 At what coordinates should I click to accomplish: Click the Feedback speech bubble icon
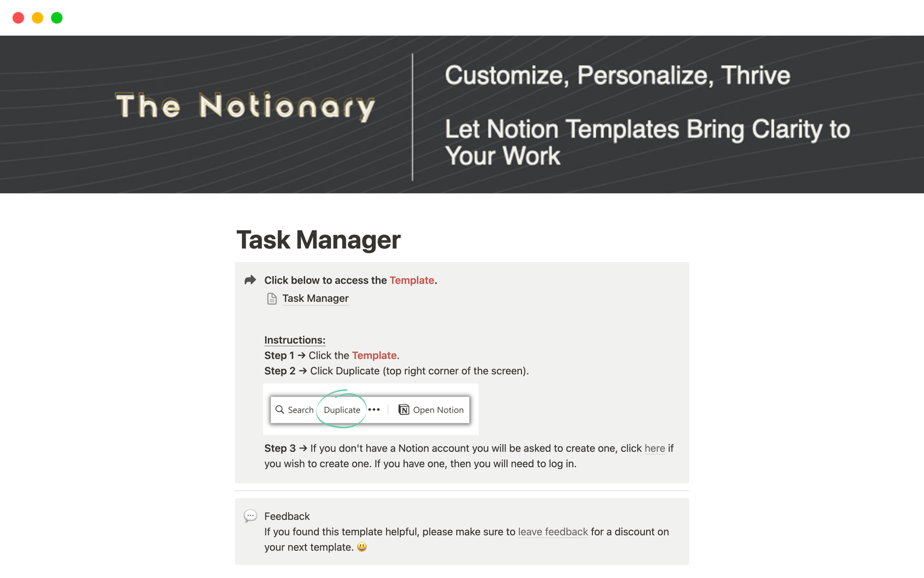click(250, 516)
